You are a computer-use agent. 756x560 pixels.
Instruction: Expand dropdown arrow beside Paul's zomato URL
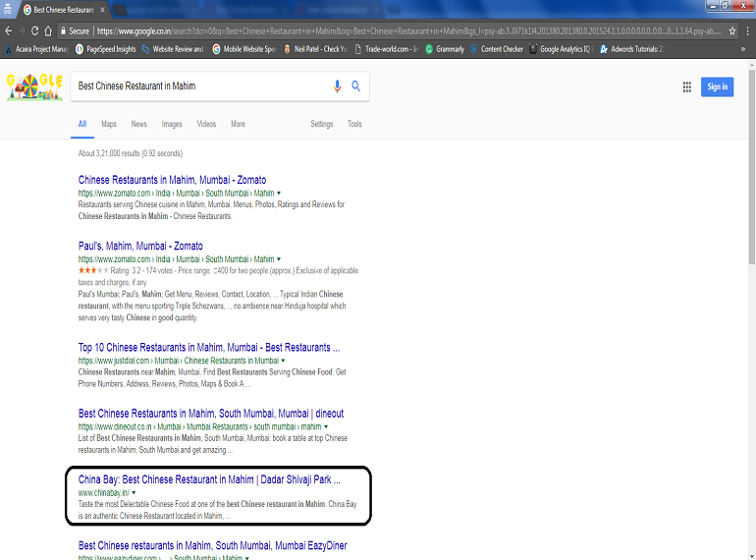(x=279, y=259)
